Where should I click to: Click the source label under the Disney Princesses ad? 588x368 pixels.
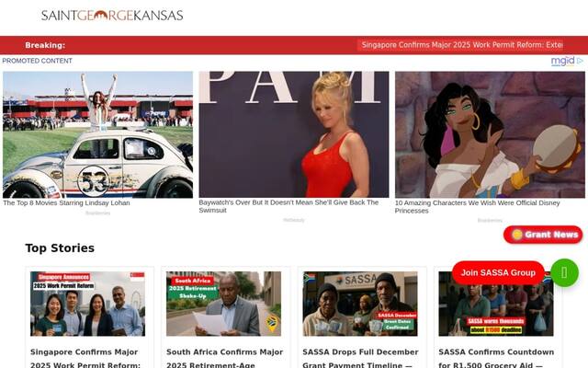pos(490,221)
